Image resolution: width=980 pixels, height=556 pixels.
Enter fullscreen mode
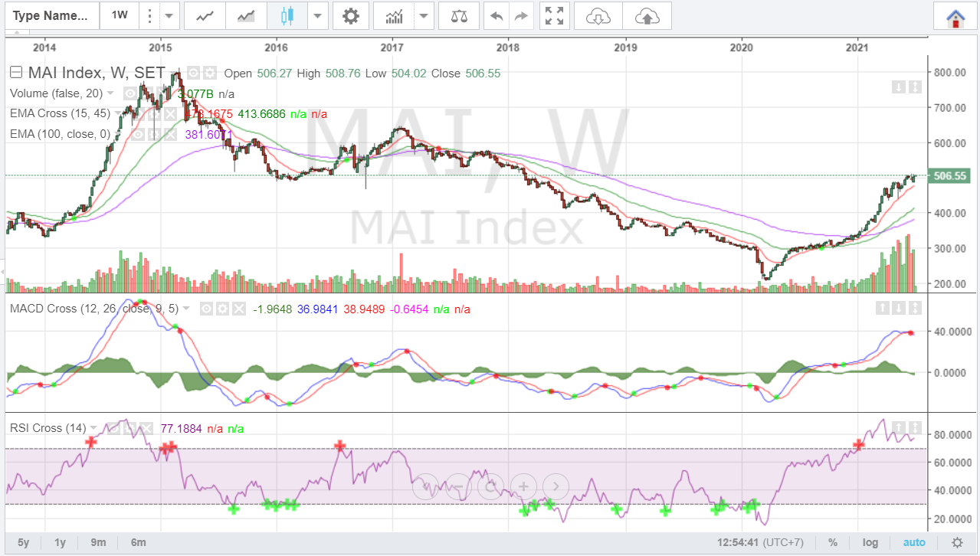pyautogui.click(x=554, y=15)
